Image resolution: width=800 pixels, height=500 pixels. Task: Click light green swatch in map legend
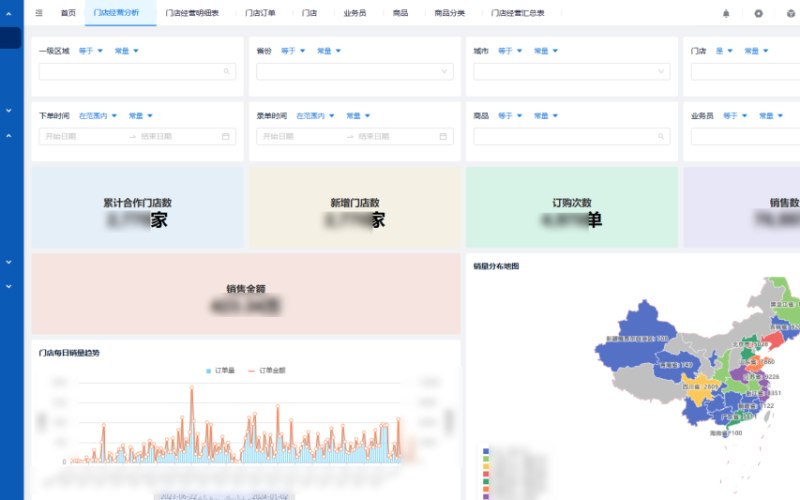486,459
